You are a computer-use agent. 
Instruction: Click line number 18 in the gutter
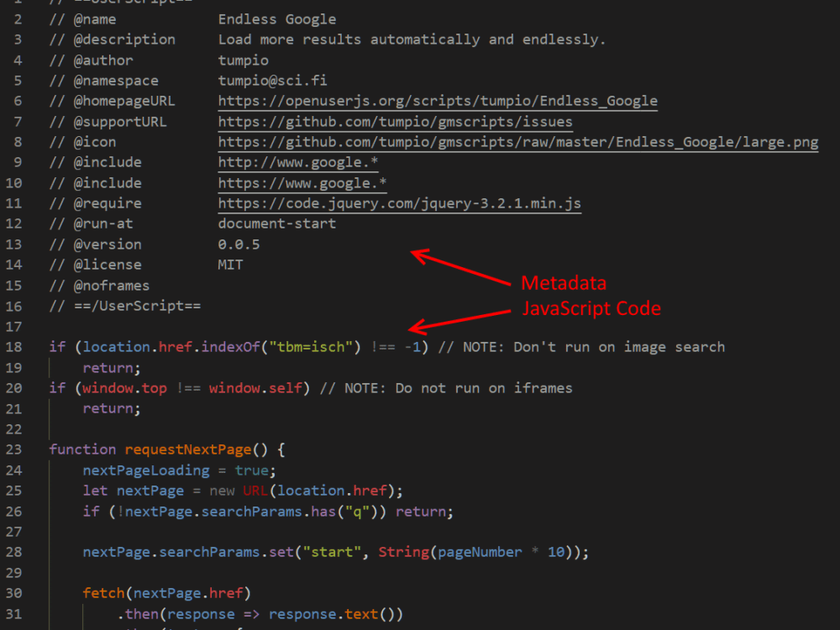coord(13,346)
